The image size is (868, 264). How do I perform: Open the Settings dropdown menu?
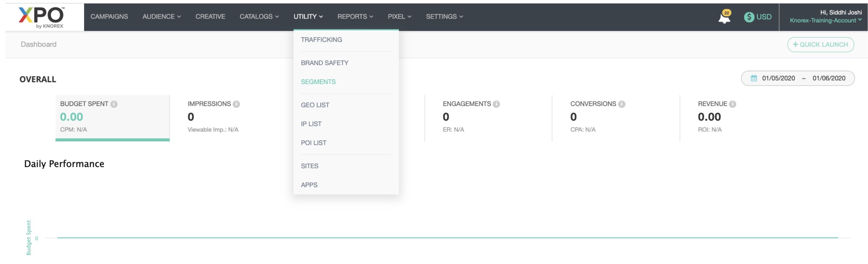point(444,17)
